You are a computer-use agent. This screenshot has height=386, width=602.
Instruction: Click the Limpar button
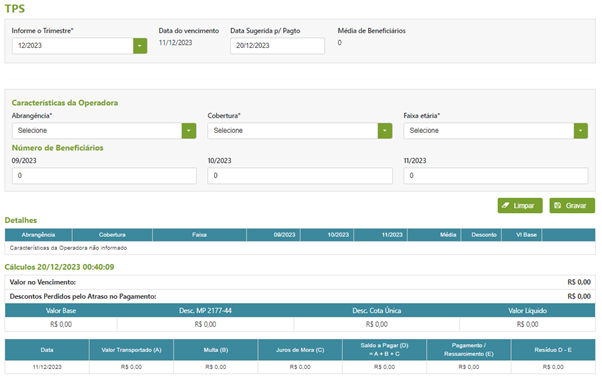(520, 206)
